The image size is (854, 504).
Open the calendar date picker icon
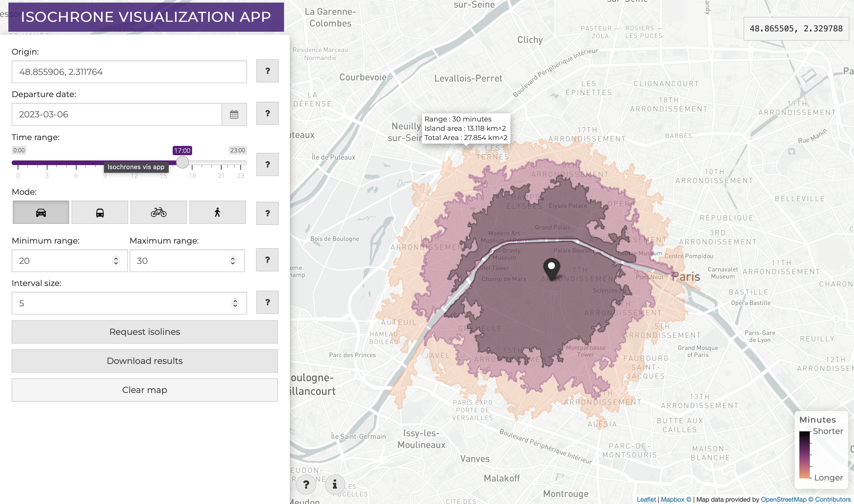tap(234, 115)
